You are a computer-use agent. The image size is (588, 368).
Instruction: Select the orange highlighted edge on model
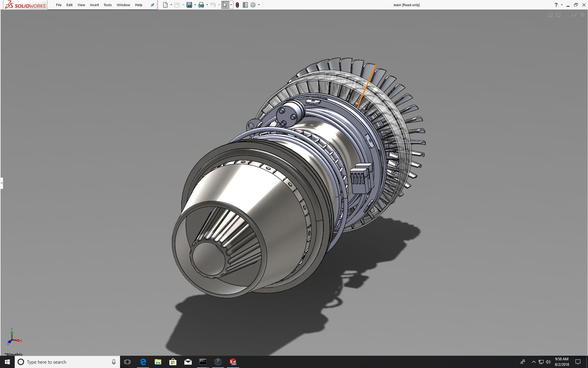click(366, 86)
